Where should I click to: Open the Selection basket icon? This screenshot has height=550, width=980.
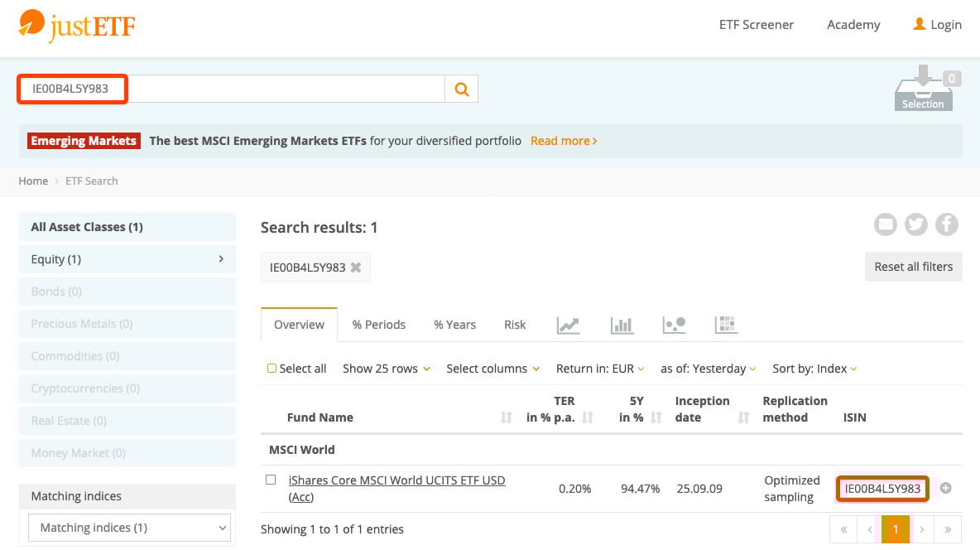point(923,89)
